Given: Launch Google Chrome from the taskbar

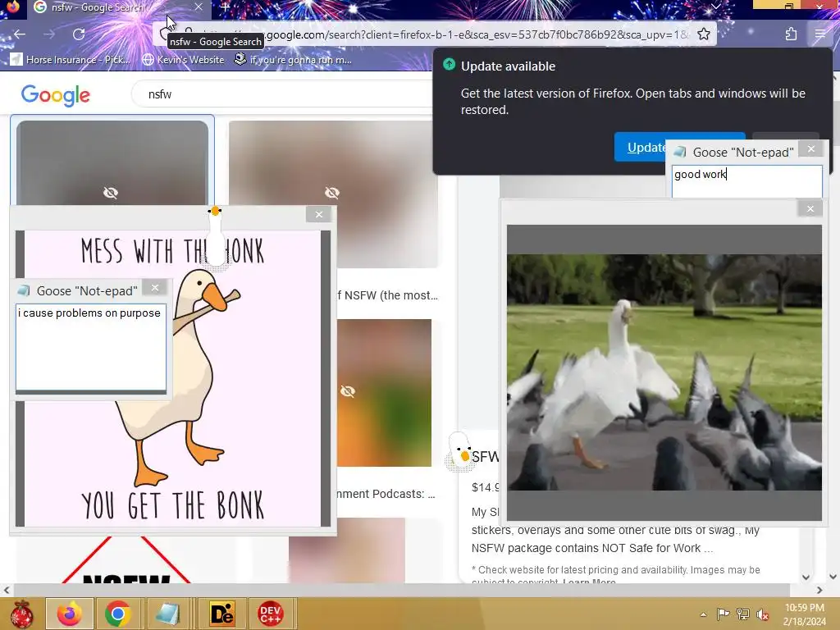Looking at the screenshot, I should point(118,614).
